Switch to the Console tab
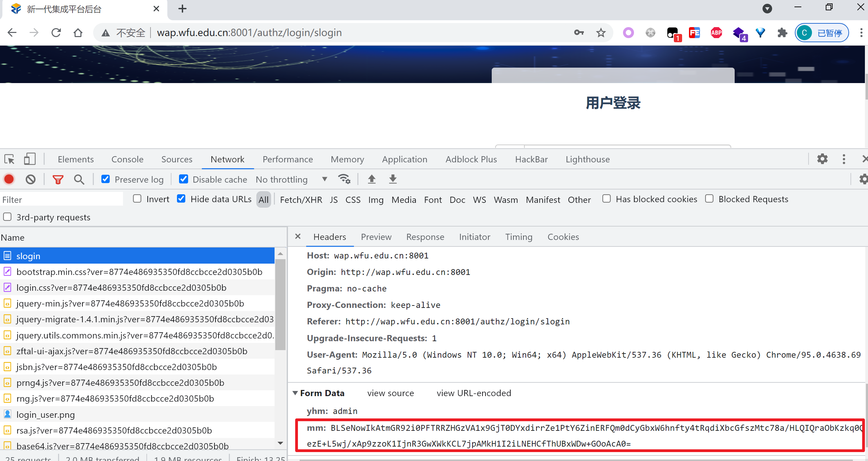 [127, 159]
